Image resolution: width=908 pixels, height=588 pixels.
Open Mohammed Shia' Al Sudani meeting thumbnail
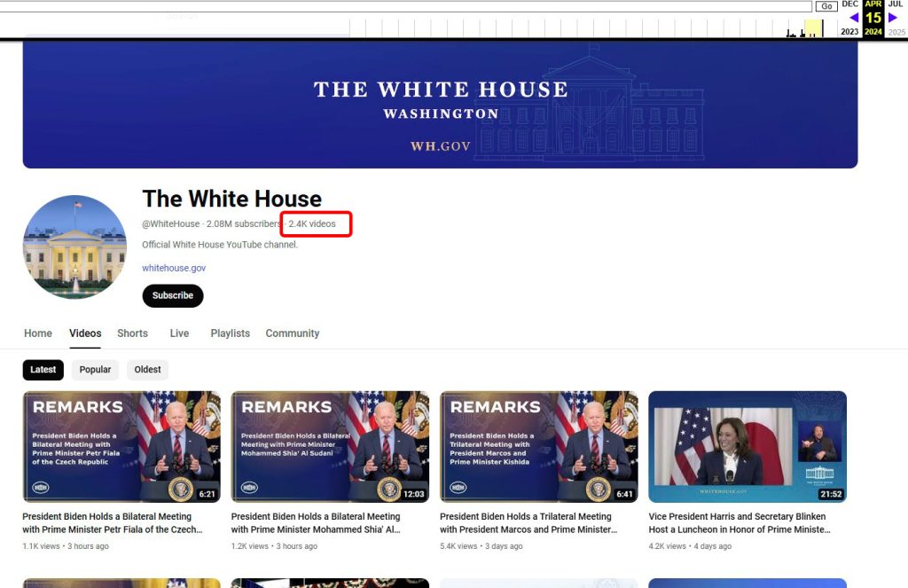(x=330, y=446)
